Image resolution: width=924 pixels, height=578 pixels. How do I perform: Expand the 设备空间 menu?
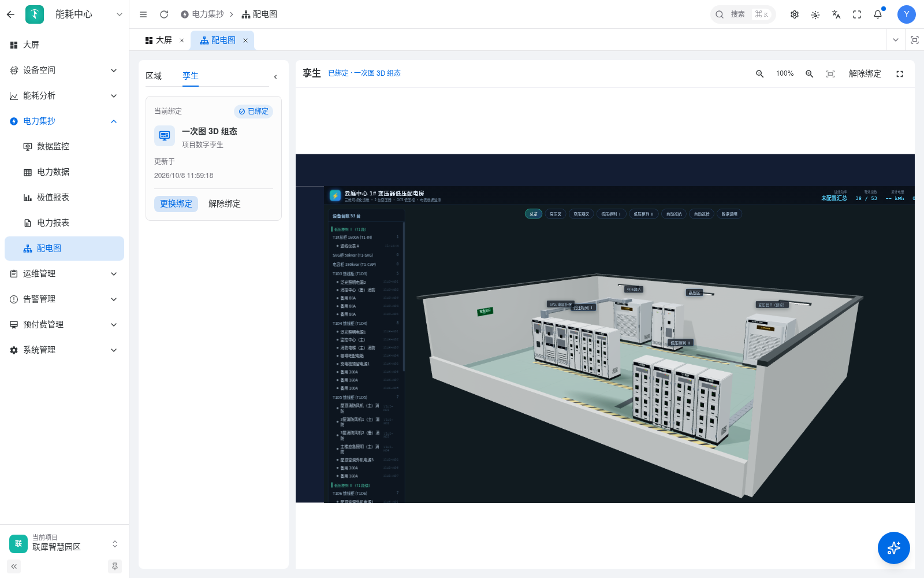coord(65,70)
